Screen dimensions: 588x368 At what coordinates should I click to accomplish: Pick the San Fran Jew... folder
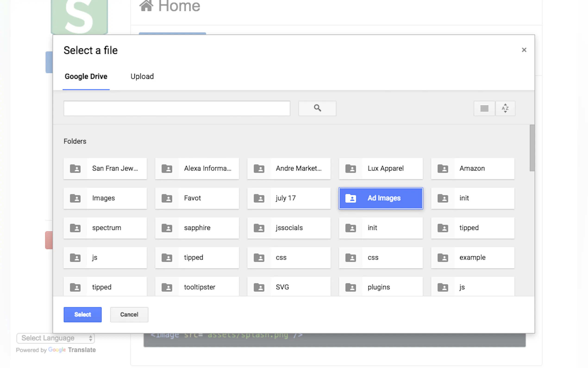click(105, 168)
